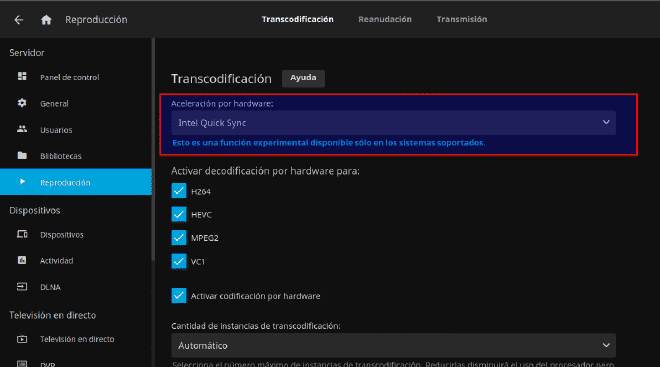Select Reproducción in sidebar

(x=76, y=182)
